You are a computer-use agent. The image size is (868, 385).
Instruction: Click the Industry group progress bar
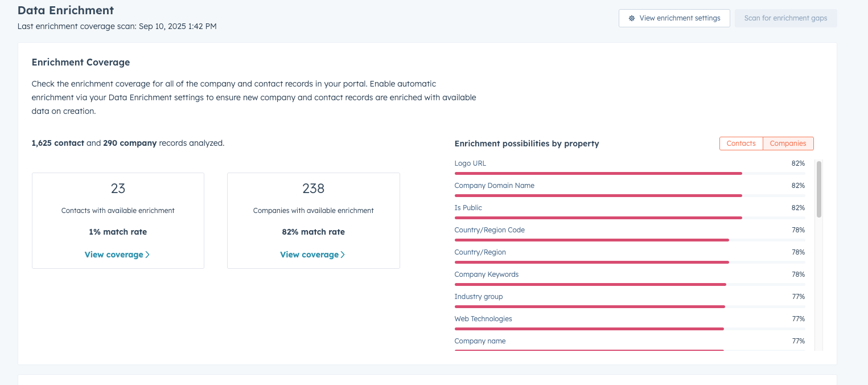[630, 306]
